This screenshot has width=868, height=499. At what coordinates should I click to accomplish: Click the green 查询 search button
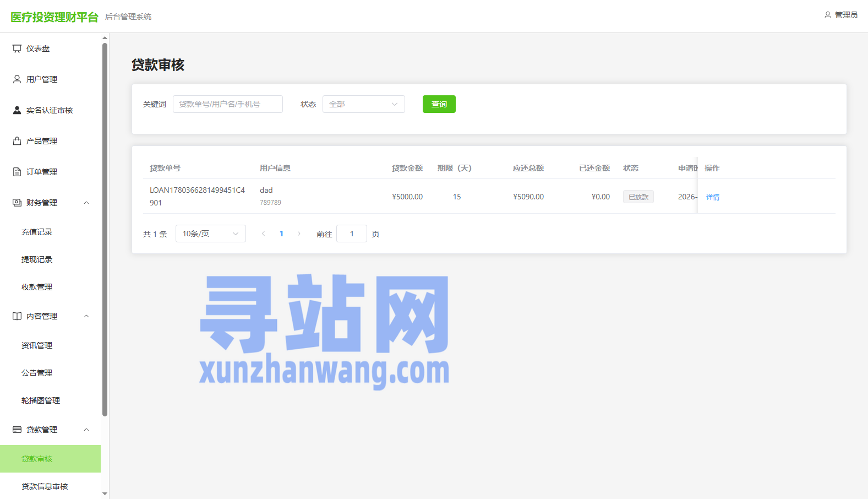(439, 104)
